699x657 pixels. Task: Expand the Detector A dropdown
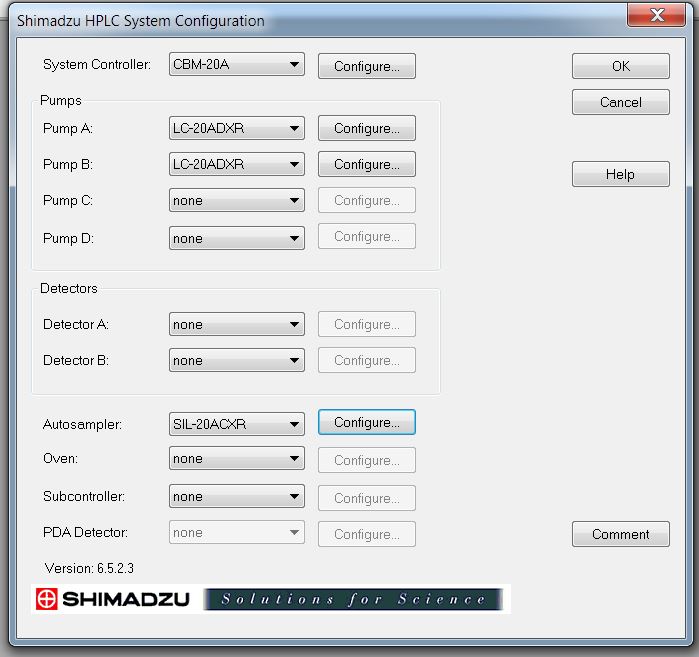[x=237, y=324]
